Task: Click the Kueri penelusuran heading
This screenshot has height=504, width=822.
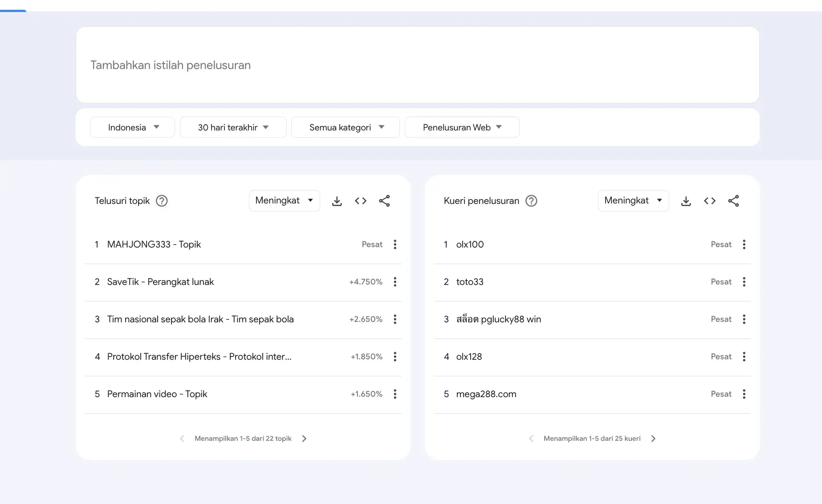Action: point(481,201)
